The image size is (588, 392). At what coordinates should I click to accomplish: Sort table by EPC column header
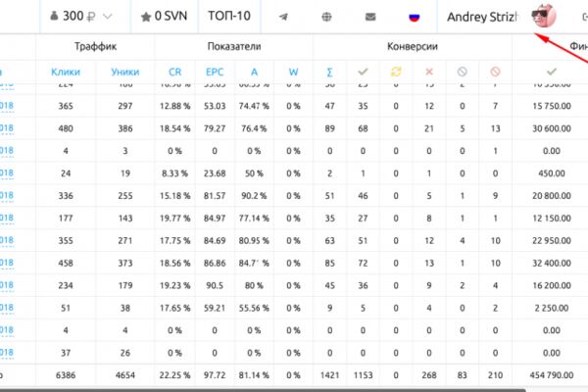pos(215,72)
